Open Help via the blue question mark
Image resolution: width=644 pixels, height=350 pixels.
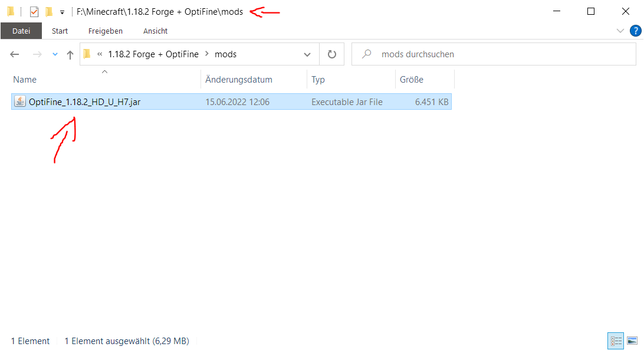click(x=635, y=31)
